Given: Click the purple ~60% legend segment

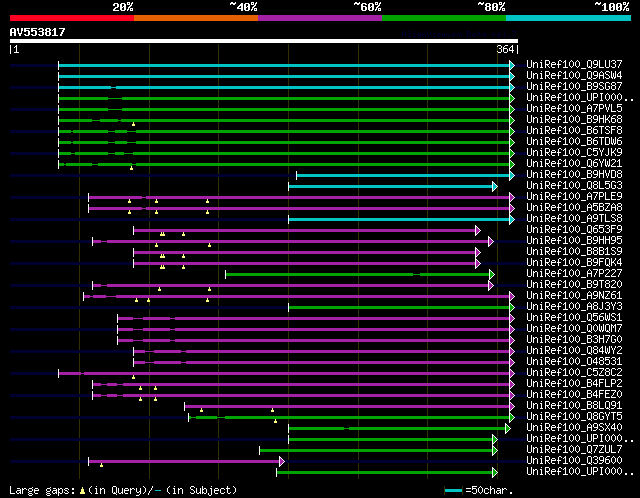Looking at the screenshot, I should point(320,18).
